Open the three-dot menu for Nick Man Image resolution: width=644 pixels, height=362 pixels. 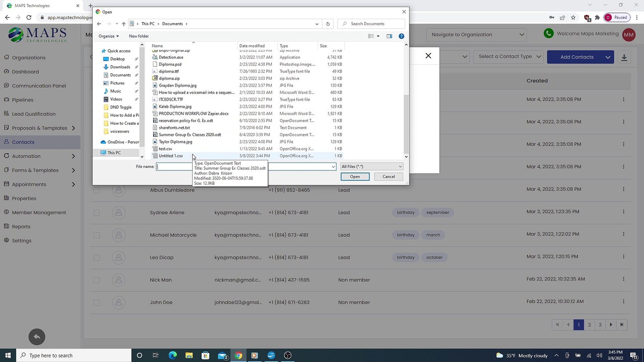(623, 280)
